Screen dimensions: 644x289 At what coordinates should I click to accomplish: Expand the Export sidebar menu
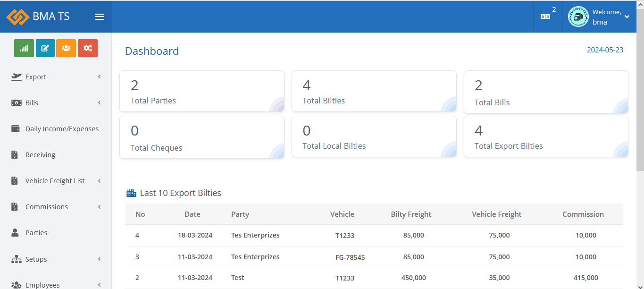coord(56,77)
